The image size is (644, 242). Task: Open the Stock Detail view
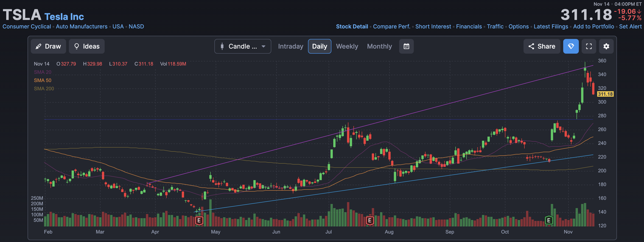point(352,27)
